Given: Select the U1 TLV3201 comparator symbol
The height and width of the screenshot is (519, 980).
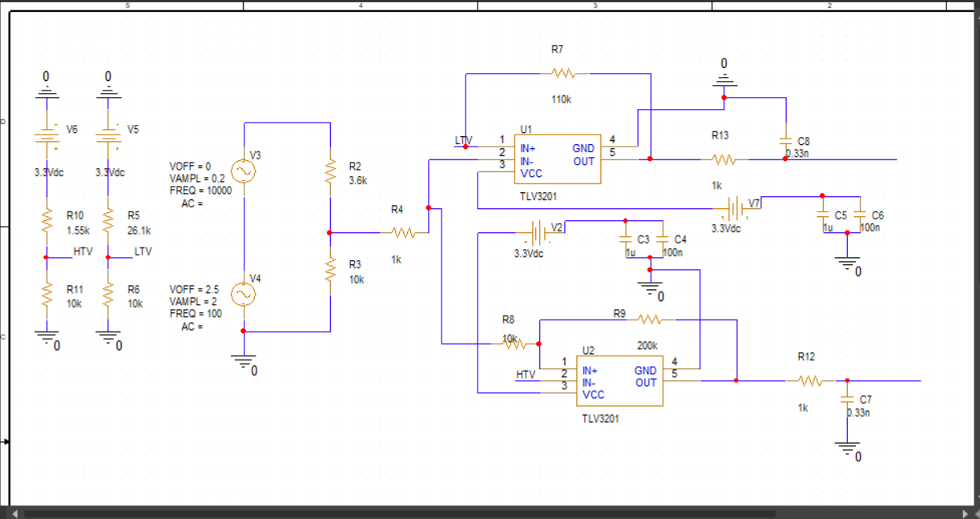Looking at the screenshot, I should pos(559,159).
